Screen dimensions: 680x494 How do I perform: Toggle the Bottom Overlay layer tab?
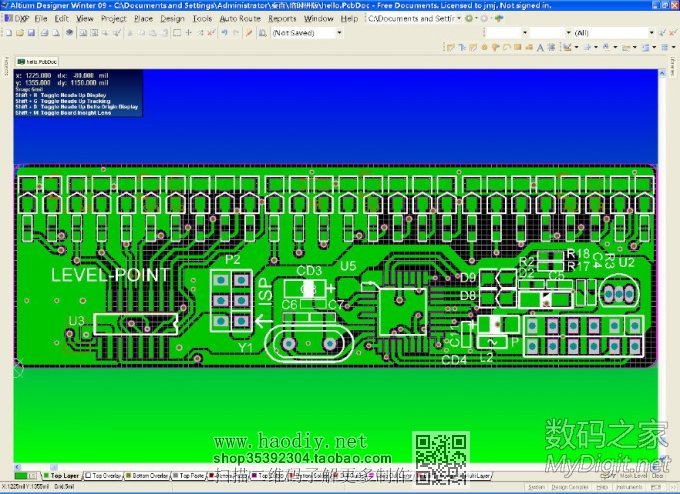pyautogui.click(x=149, y=476)
